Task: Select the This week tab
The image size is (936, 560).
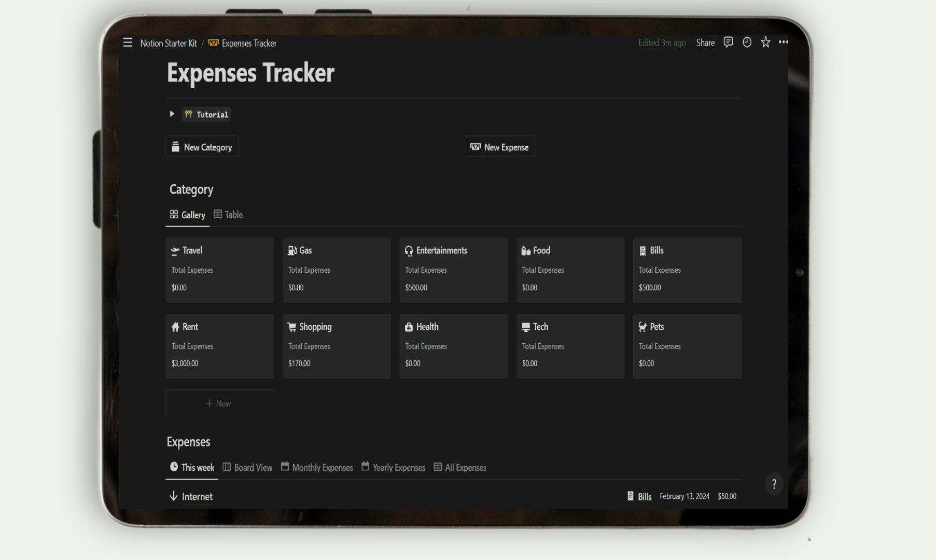Action: [x=192, y=467]
